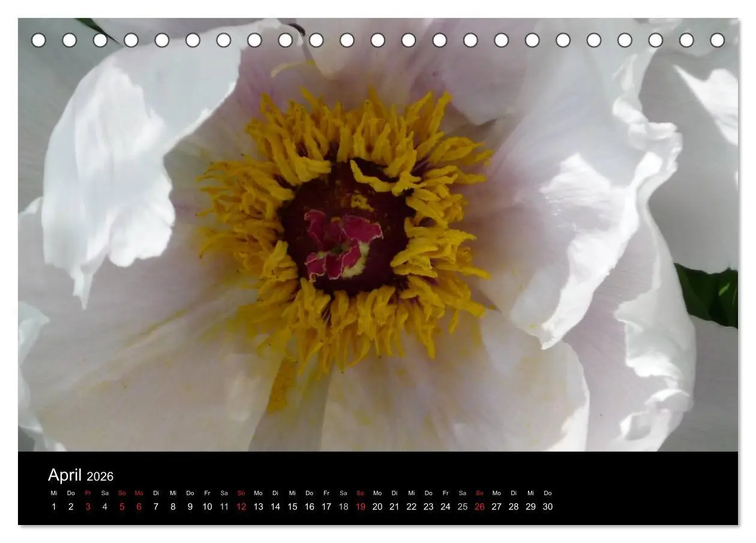This screenshot has width=756, height=543.
Task: Select the red holiday date 3
Action: point(88,507)
